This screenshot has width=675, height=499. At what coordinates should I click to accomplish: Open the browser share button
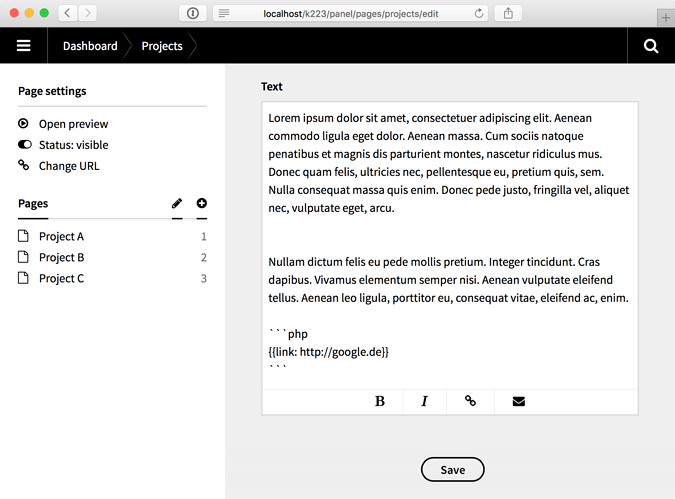pos(508,13)
